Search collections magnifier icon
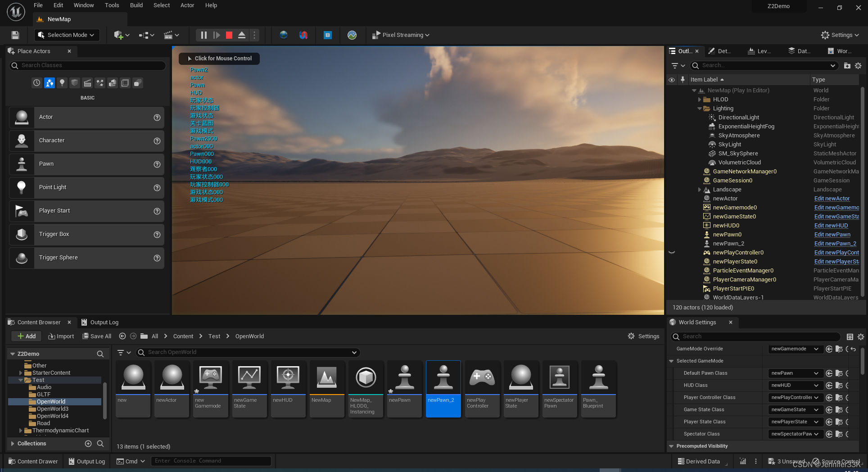The height and width of the screenshot is (472, 868). 100,444
